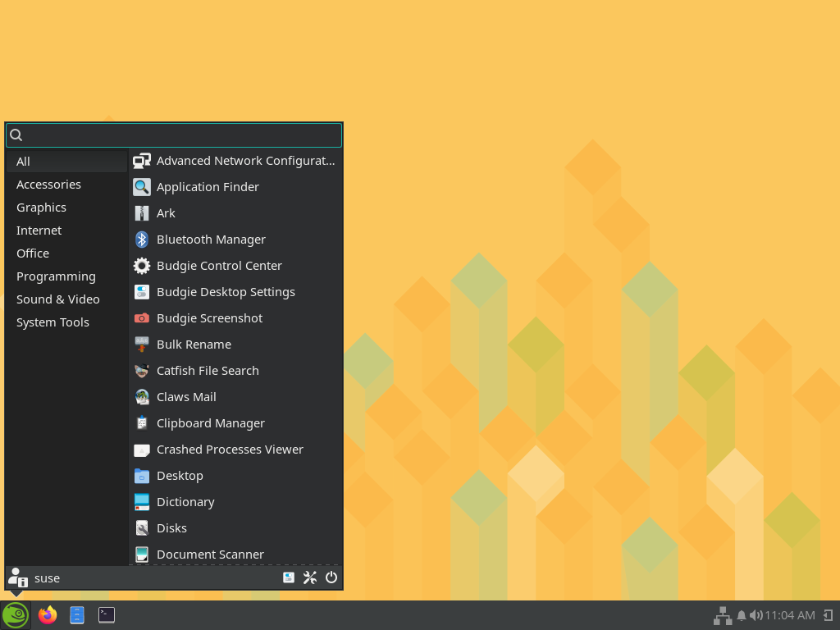Open the wrench-and-screwdriver settings icon
The width and height of the screenshot is (840, 630).
coord(309,577)
